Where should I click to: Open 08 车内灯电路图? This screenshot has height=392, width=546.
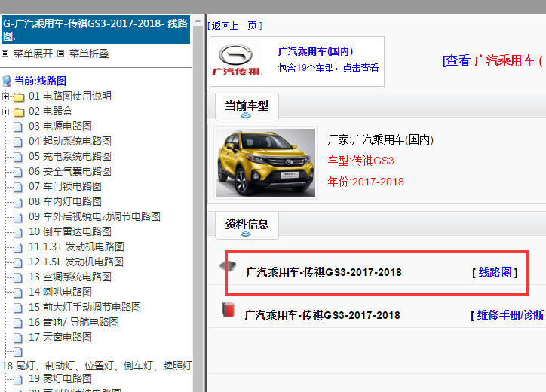(x=65, y=201)
